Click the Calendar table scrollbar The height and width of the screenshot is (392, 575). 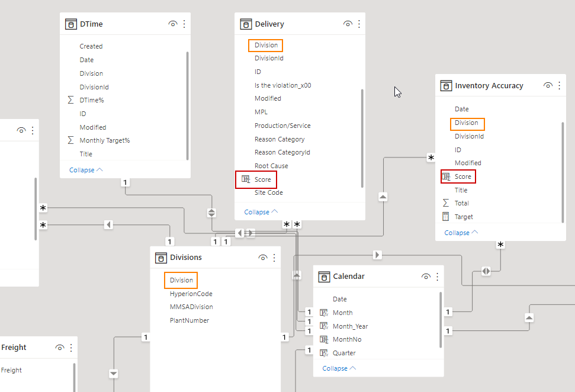[441, 319]
